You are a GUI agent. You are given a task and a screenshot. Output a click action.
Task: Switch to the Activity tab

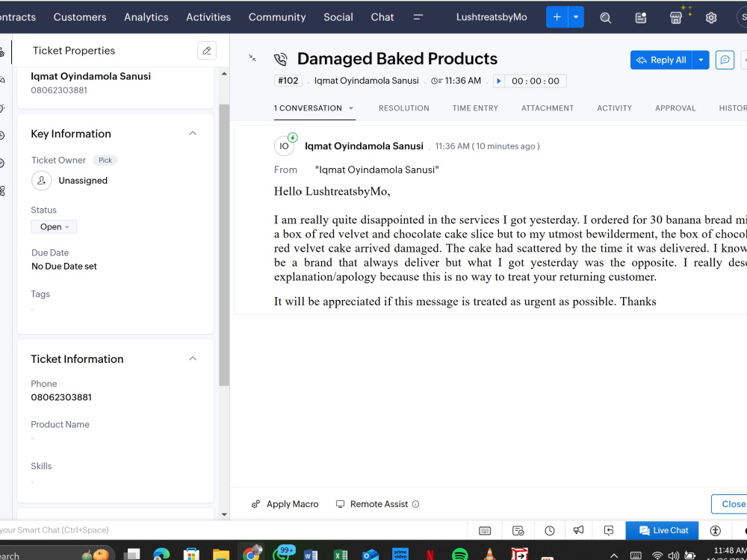(x=615, y=108)
